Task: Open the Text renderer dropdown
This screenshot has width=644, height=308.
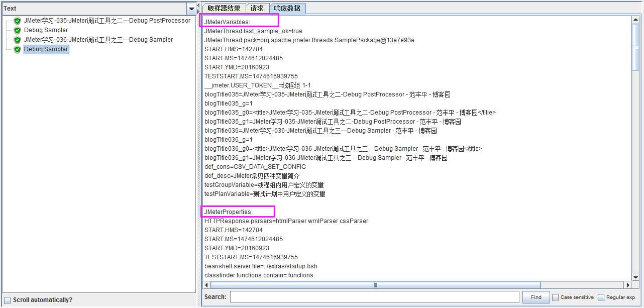Action: (x=191, y=9)
